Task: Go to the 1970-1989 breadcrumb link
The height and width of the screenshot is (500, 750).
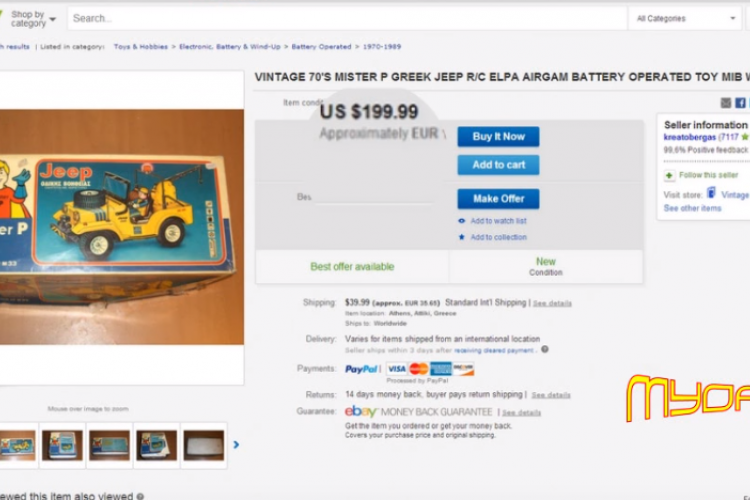Action: point(382,47)
